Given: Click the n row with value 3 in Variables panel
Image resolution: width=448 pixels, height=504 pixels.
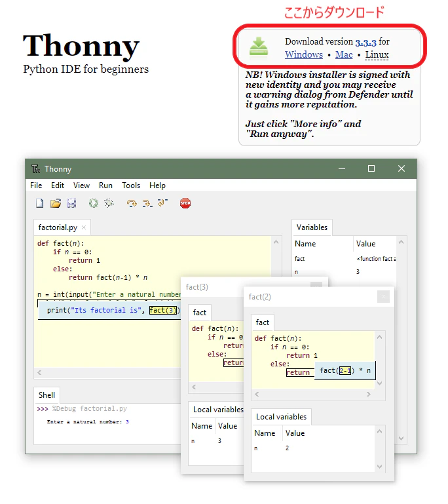Looking at the screenshot, I should coord(345,272).
